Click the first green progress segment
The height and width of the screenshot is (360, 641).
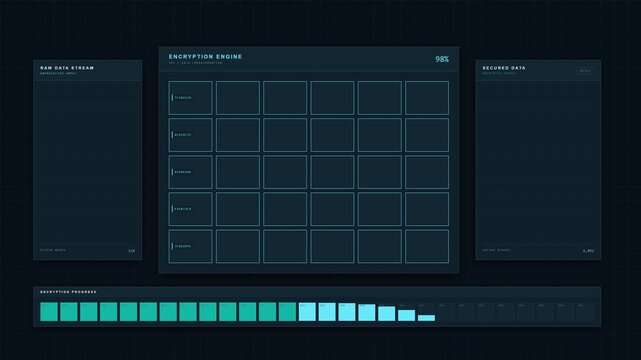[x=49, y=312]
